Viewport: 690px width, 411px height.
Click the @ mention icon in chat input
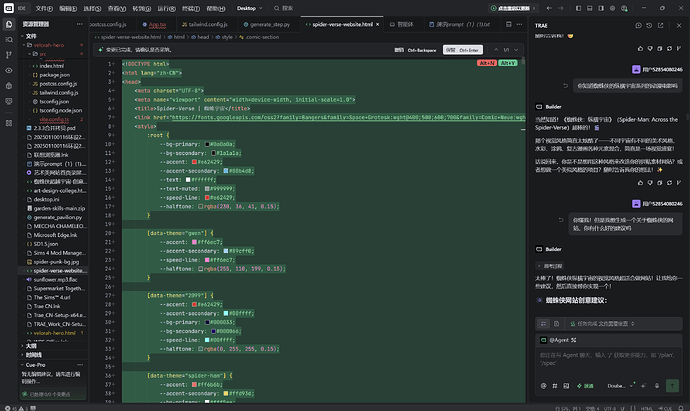coord(543,386)
